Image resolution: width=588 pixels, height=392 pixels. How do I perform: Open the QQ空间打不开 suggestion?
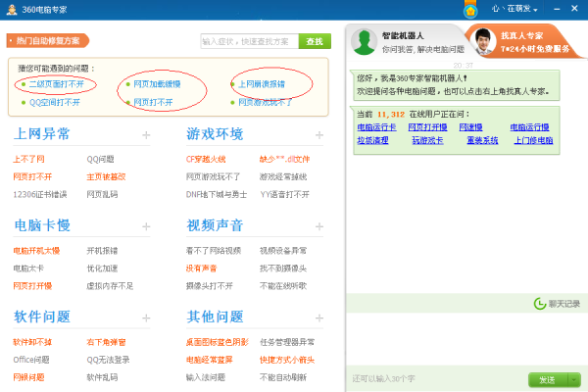coord(55,102)
